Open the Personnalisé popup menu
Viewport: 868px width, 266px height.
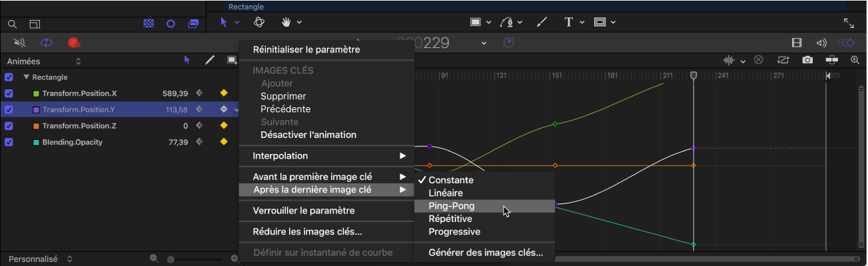tap(41, 259)
